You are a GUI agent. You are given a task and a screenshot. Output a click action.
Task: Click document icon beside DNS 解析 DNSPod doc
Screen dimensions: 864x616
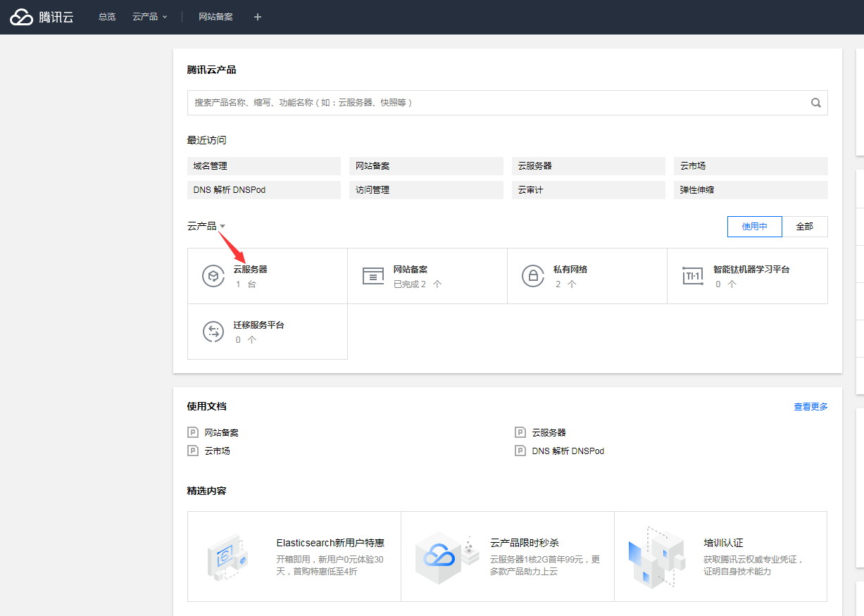pyautogui.click(x=520, y=451)
